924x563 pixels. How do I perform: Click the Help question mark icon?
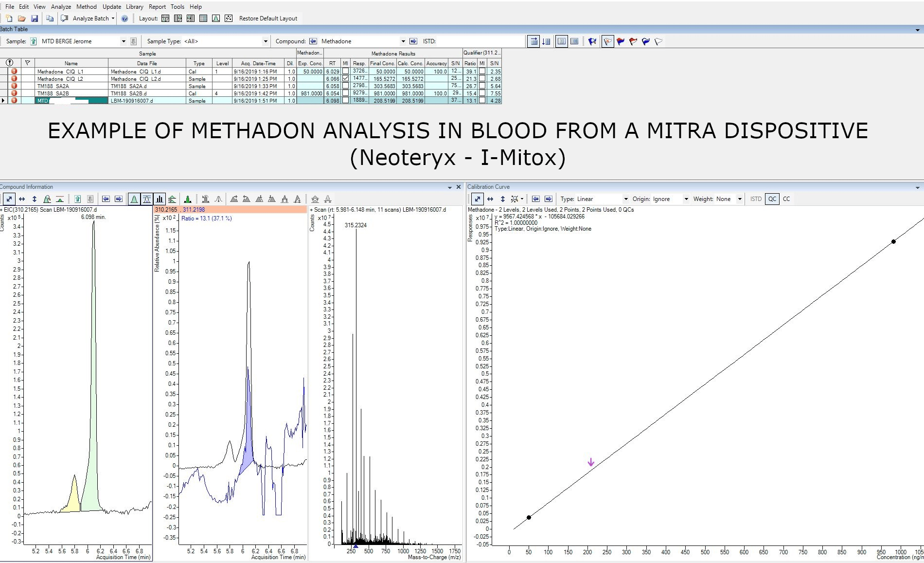(125, 18)
